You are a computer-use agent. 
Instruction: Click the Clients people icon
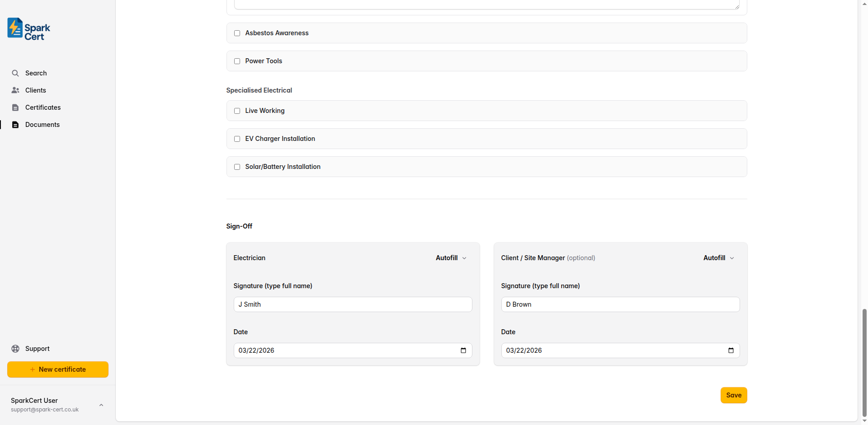(x=15, y=90)
